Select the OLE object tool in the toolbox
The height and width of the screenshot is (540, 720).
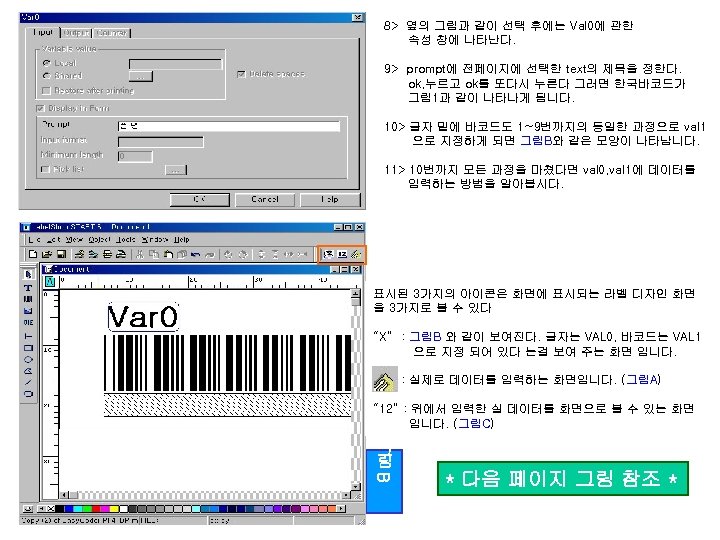(x=28, y=322)
